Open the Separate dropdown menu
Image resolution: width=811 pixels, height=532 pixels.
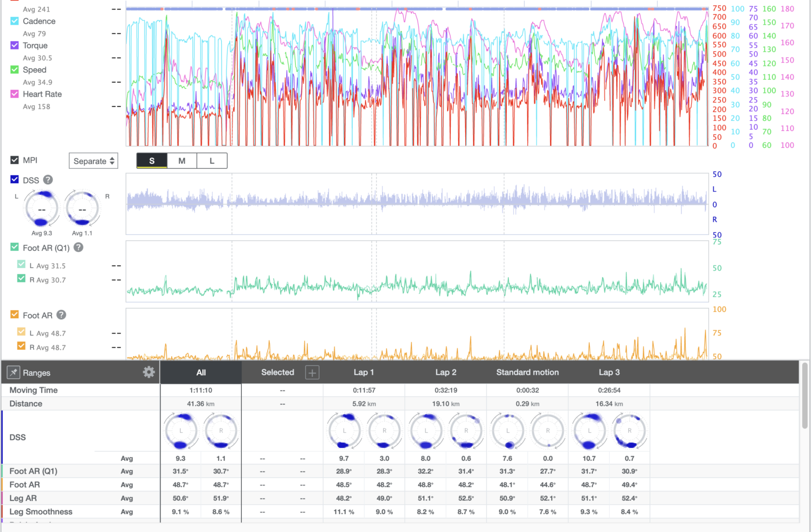pyautogui.click(x=93, y=161)
